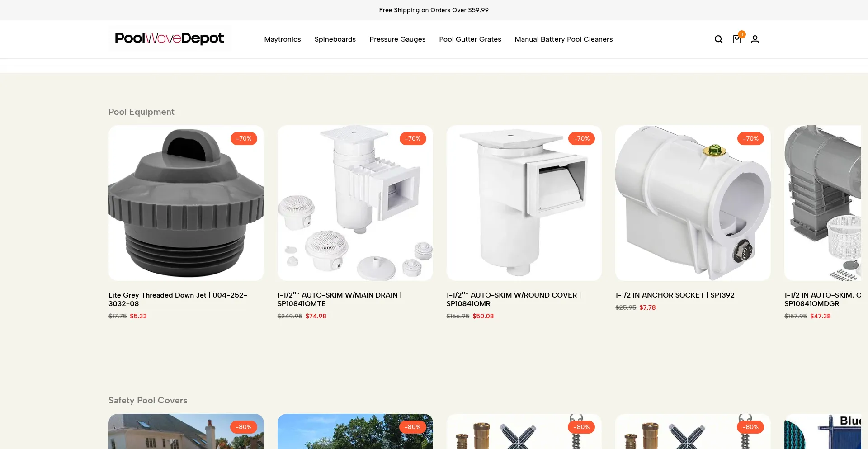Open the user account icon
Viewport: 868px width, 449px height.
[x=755, y=39]
